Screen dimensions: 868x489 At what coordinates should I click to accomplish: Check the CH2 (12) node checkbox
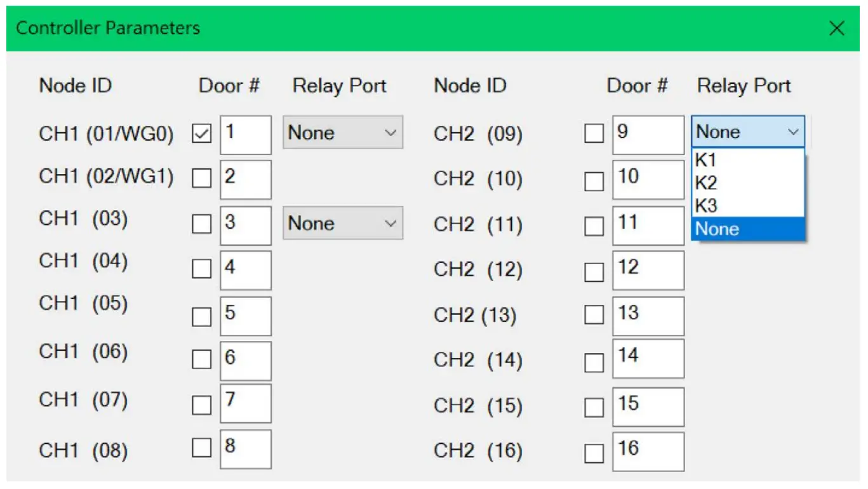[x=594, y=271]
